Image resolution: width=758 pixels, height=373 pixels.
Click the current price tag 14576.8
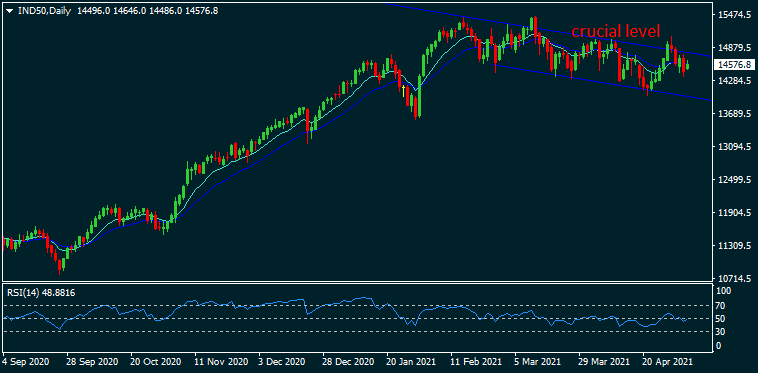pyautogui.click(x=734, y=64)
